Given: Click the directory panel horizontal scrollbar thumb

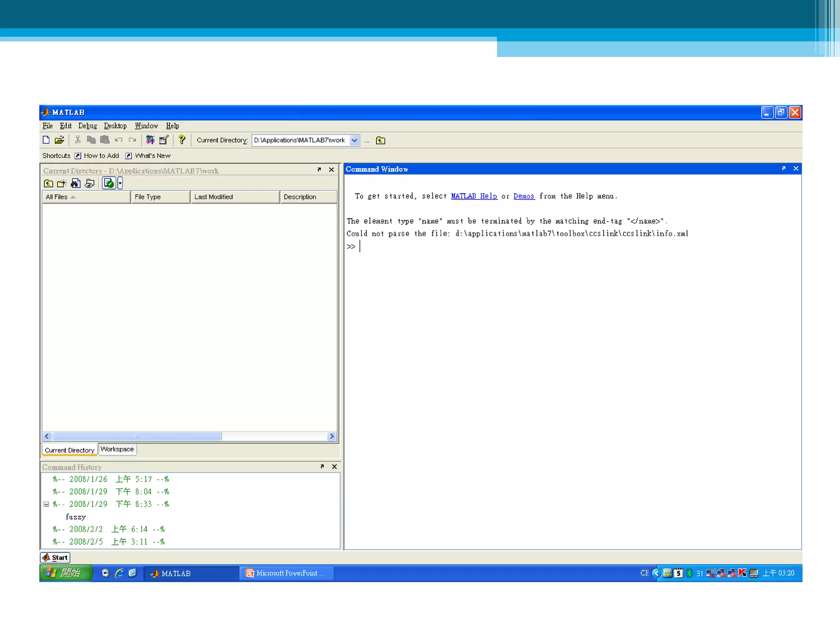Looking at the screenshot, I should tap(137, 436).
